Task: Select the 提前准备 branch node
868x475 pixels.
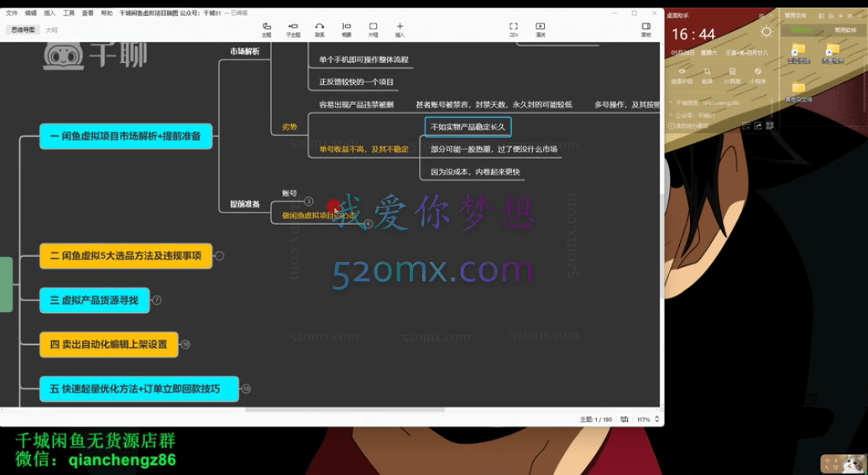Action: [x=244, y=204]
